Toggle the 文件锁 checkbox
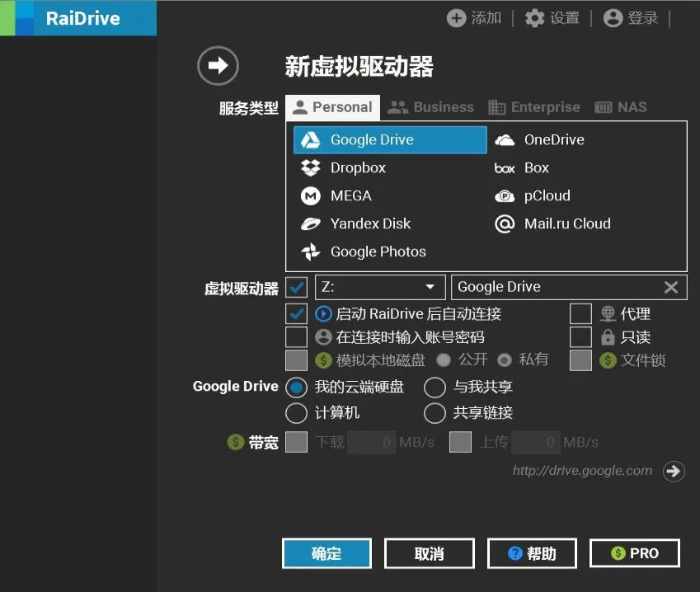This screenshot has height=592, width=700. 580,360
